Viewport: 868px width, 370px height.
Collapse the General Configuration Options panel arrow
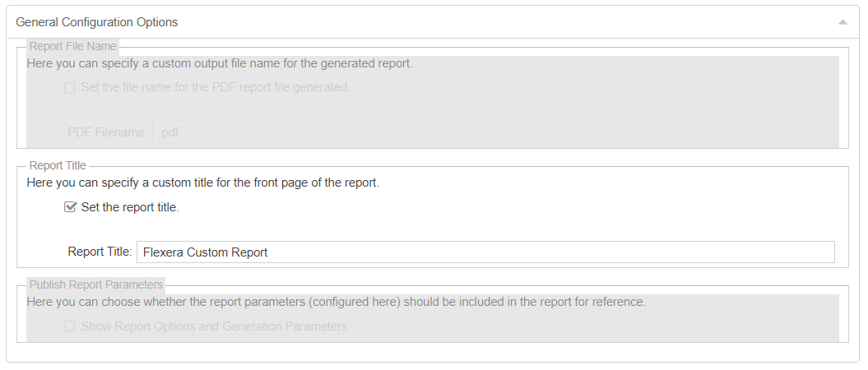click(x=842, y=22)
